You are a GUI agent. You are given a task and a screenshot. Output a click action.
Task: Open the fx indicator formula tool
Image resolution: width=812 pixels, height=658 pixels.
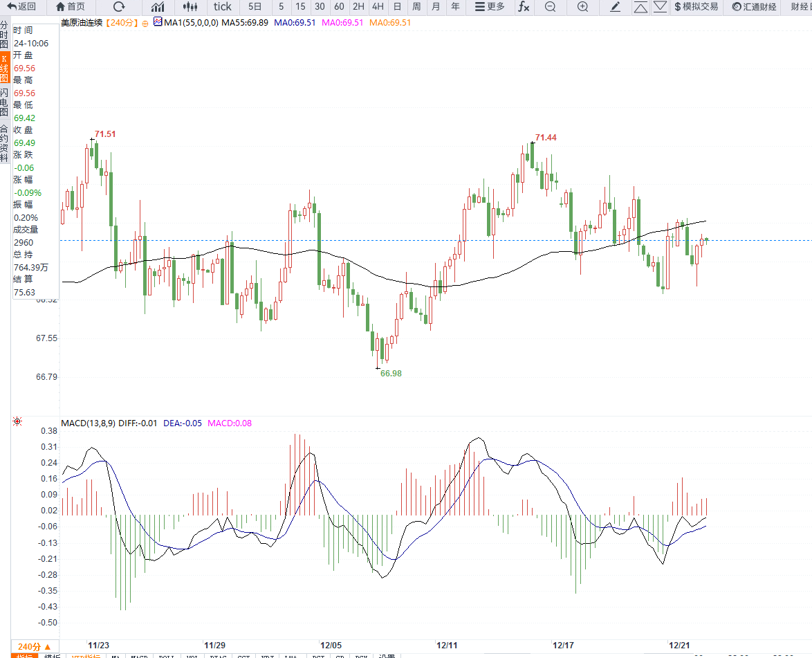[524, 7]
